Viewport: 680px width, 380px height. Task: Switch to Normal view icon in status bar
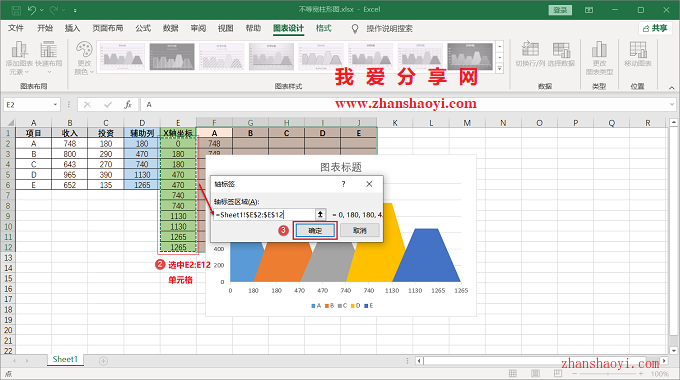coord(513,373)
